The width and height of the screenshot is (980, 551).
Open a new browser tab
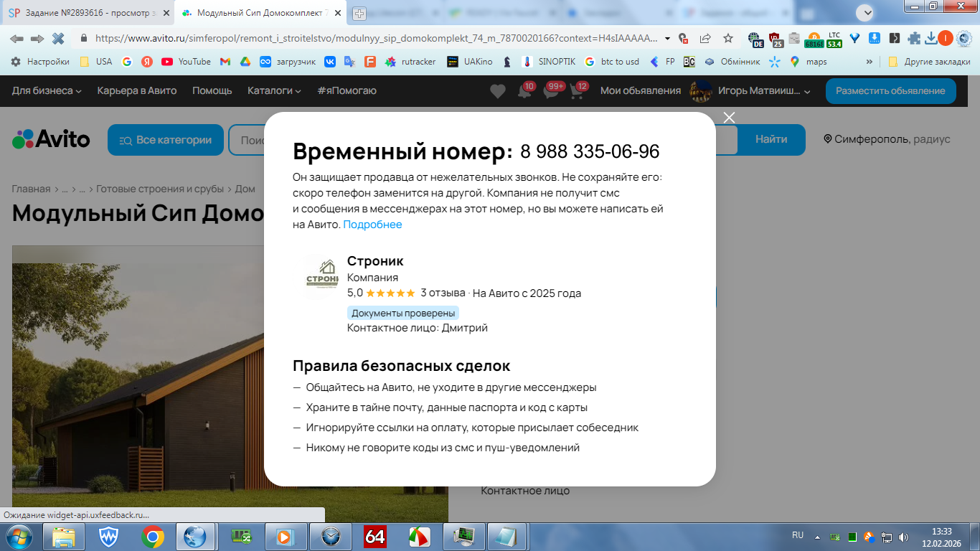click(x=359, y=14)
